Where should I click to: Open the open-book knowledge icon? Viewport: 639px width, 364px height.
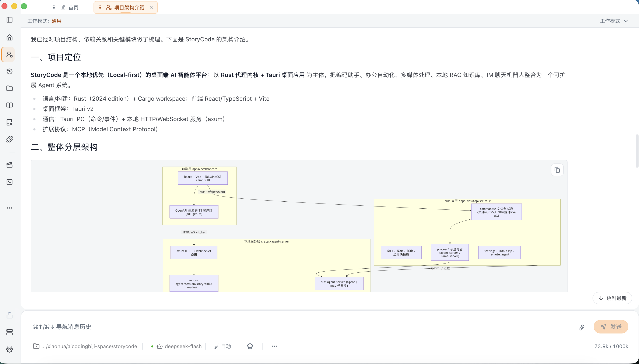tap(10, 105)
